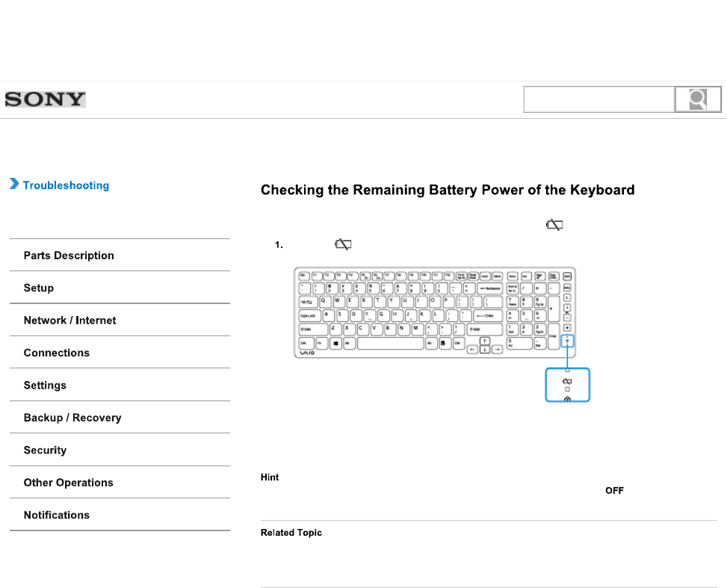
Task: Open the Troubleshooting link
Action: click(66, 185)
